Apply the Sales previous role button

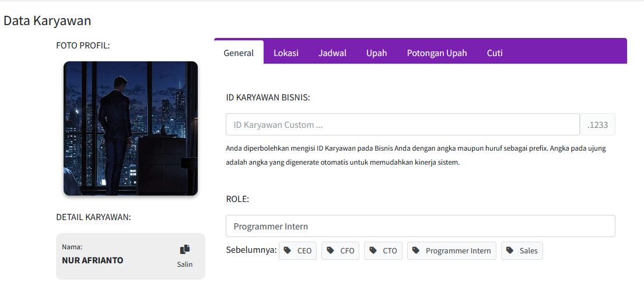521,250
